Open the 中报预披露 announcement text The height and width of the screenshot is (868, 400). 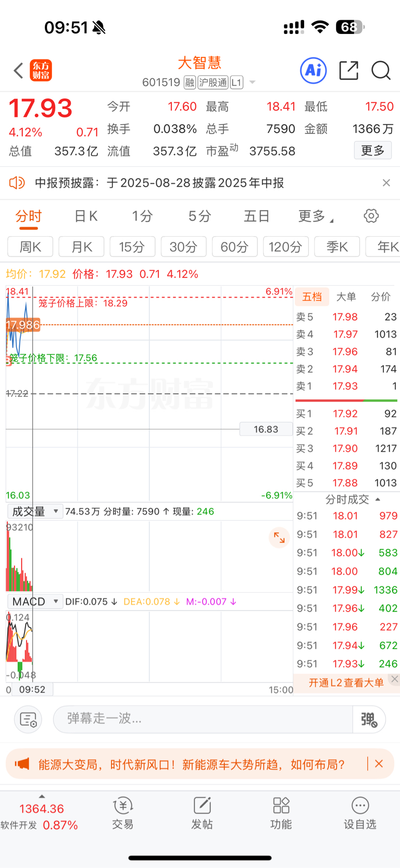coord(159,183)
